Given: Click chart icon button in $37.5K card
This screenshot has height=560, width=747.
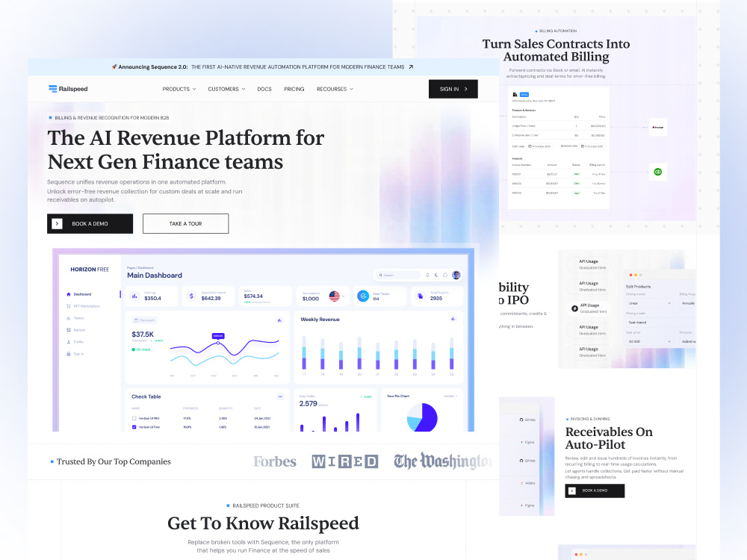Looking at the screenshot, I should (279, 320).
